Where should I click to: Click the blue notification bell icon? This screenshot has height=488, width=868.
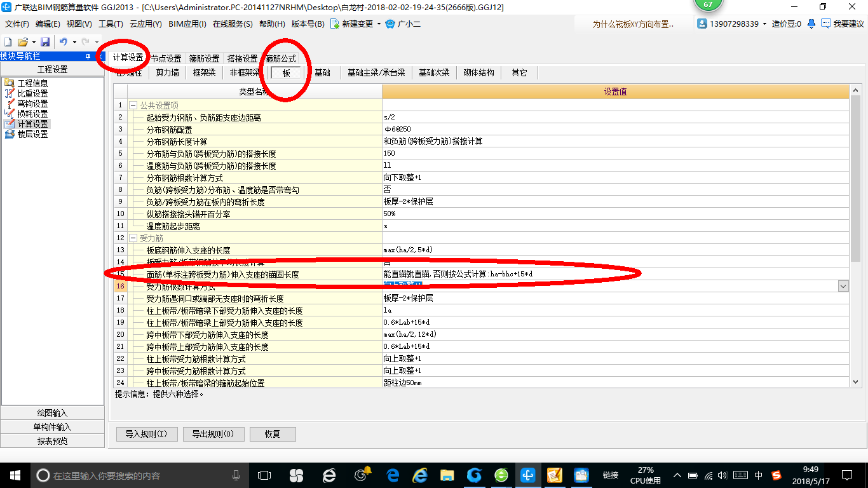point(811,24)
